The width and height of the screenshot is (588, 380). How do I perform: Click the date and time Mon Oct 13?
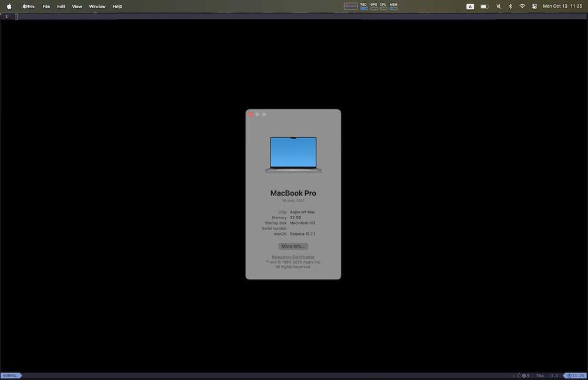[x=562, y=6]
